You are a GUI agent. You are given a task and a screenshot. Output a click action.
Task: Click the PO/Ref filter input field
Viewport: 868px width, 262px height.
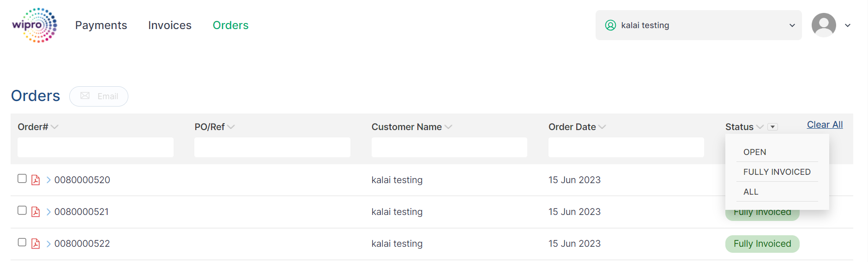pyautogui.click(x=272, y=147)
